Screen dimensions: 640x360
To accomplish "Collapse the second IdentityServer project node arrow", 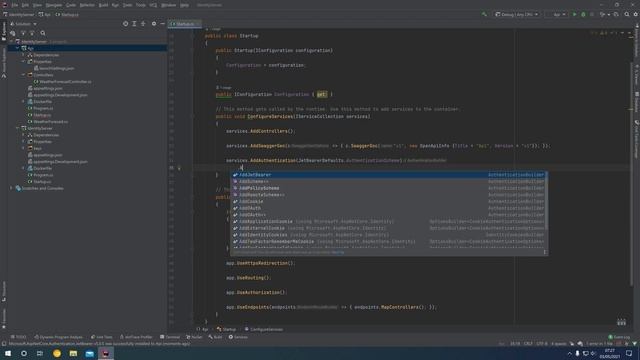I will point(18,128).
